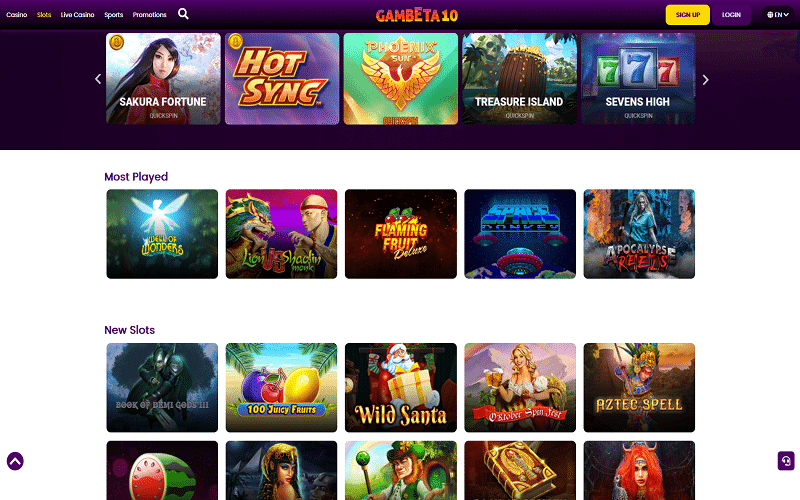Image resolution: width=800 pixels, height=500 pixels.
Task: Expand the EN language dropdown
Action: [778, 15]
